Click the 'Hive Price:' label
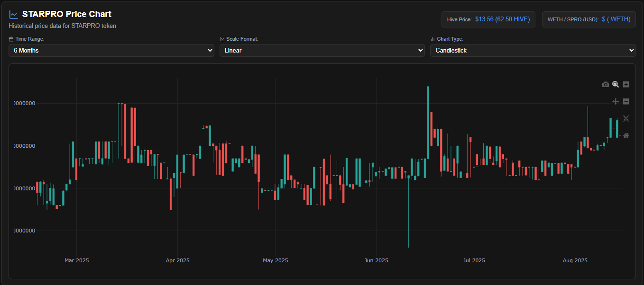644x285 pixels. coord(460,19)
